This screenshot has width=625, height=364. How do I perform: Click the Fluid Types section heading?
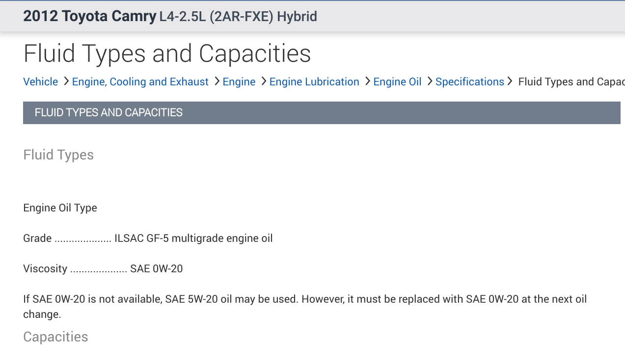[58, 155]
